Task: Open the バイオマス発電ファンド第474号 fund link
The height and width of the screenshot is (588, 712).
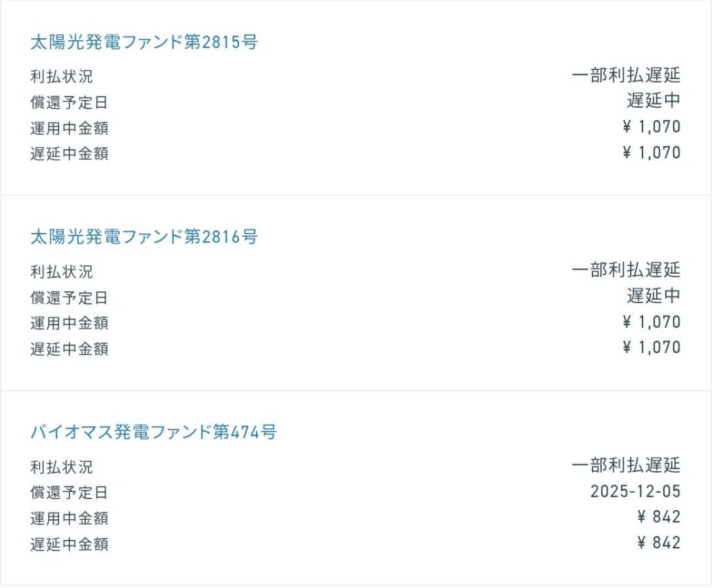Action: point(154,432)
